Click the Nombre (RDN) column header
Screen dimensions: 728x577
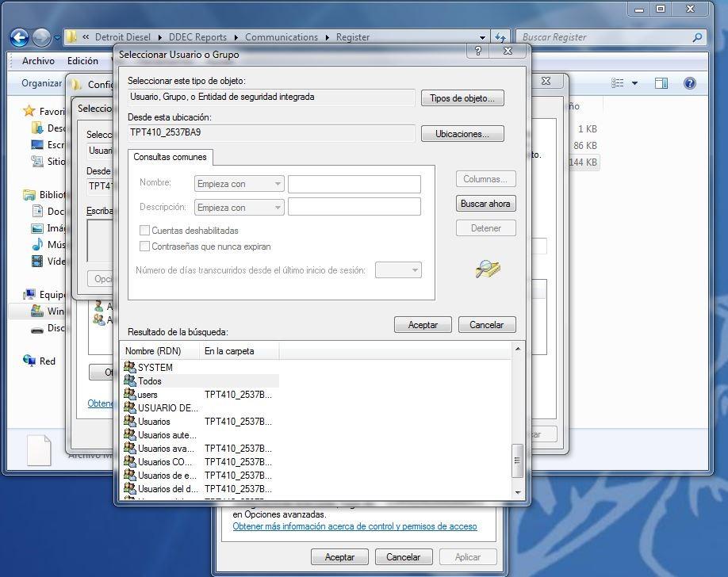coord(161,351)
